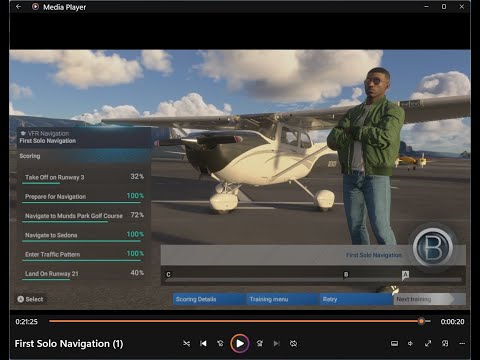Click the Play button

[240, 343]
